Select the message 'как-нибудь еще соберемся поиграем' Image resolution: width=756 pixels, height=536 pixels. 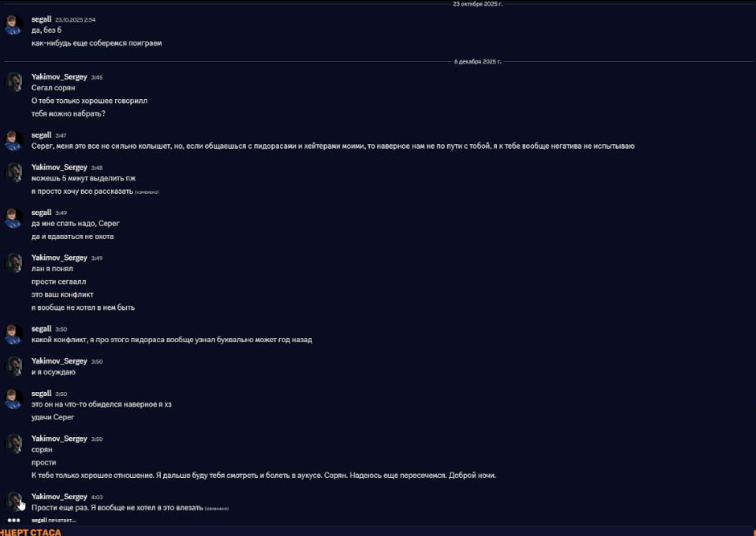tap(97, 43)
